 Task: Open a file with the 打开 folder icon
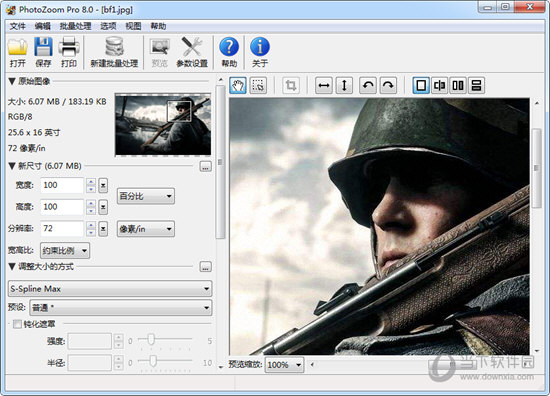[x=18, y=52]
